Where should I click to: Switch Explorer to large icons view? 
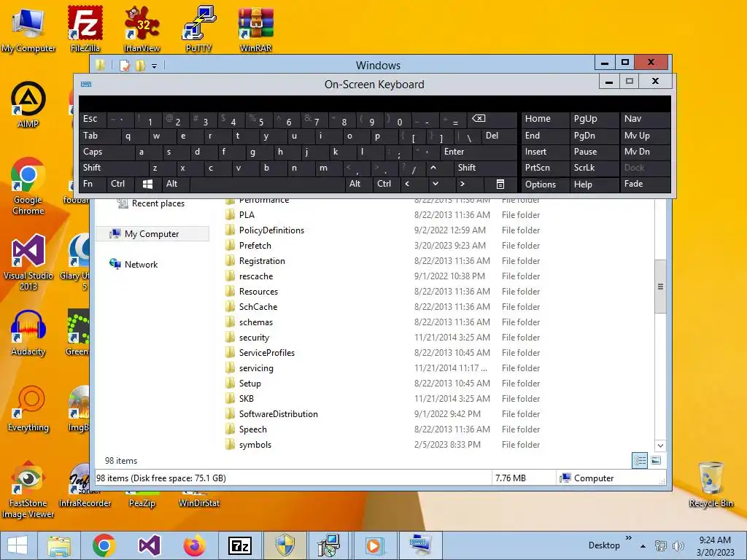[656, 461]
